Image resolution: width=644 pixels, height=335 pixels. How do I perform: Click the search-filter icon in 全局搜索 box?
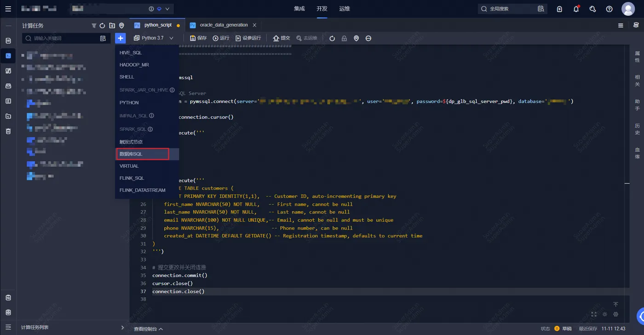click(541, 9)
